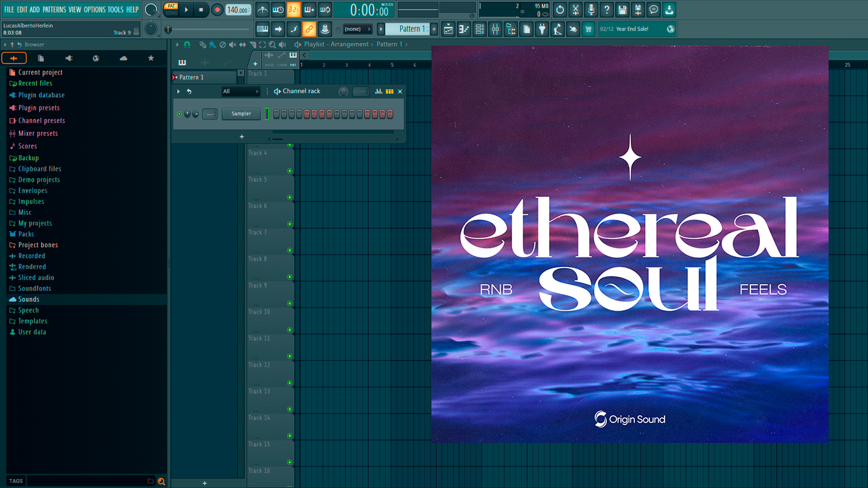Viewport: 868px width, 488px height.
Task: Open the (none) snap selector dropdown
Action: [x=357, y=29]
